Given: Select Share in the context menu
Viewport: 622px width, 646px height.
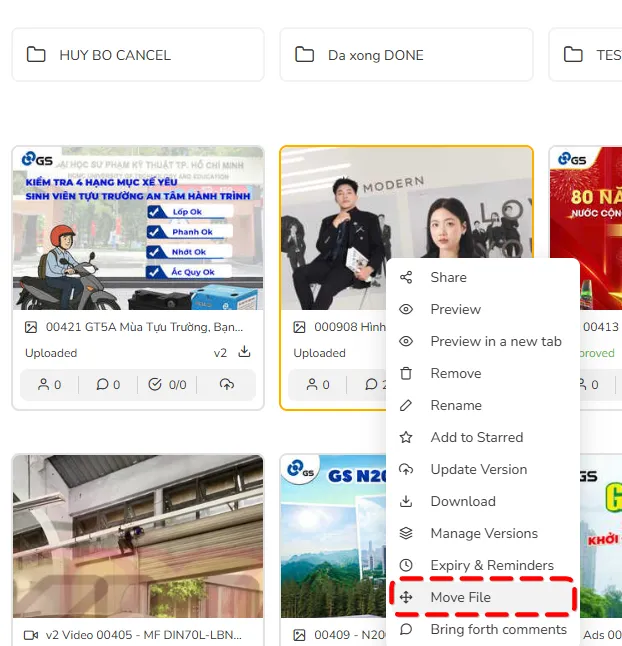Looking at the screenshot, I should [483, 277].
